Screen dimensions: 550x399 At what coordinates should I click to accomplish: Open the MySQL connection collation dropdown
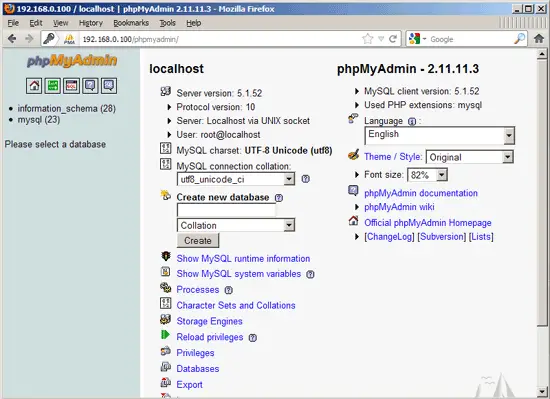pyautogui.click(x=236, y=179)
